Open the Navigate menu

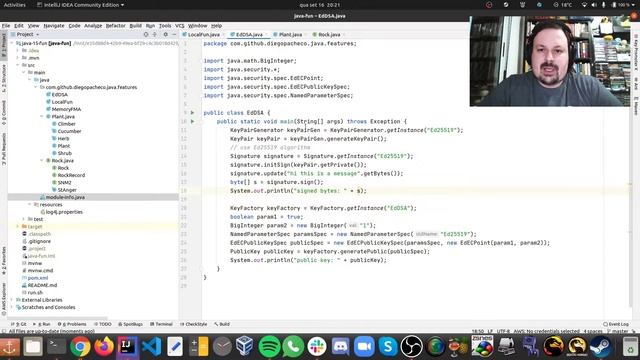click(x=54, y=26)
